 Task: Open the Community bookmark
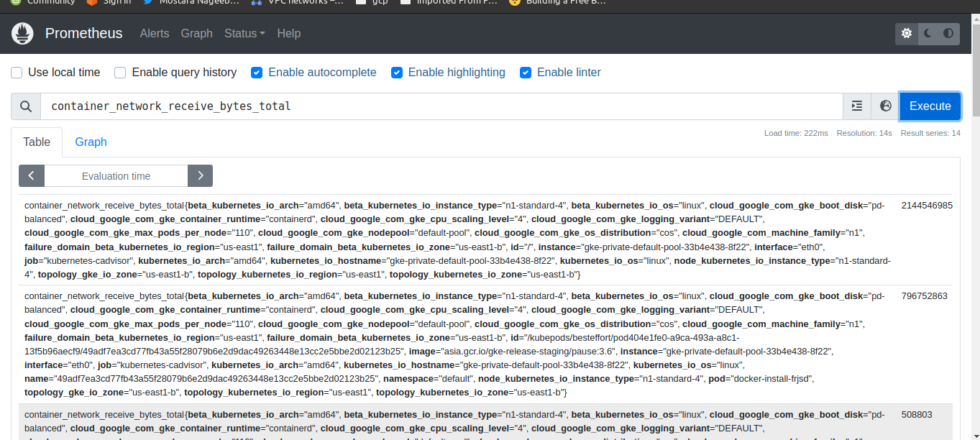click(43, 2)
